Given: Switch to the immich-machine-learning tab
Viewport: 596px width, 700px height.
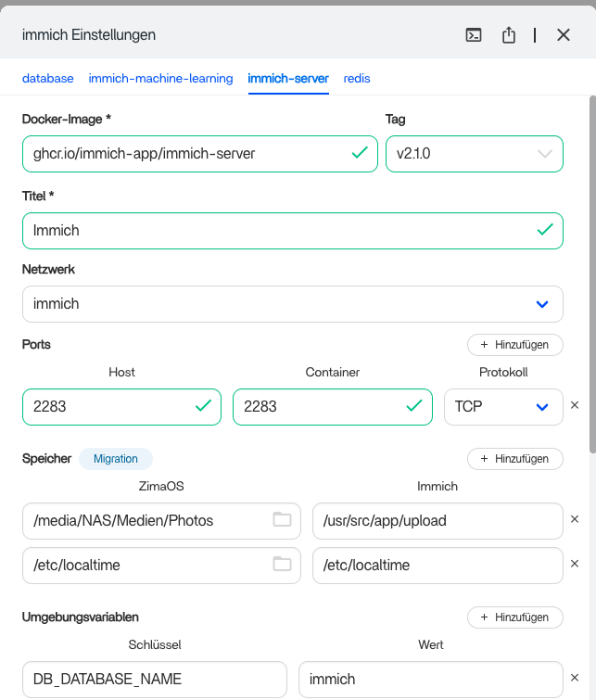Looking at the screenshot, I should [x=160, y=79].
